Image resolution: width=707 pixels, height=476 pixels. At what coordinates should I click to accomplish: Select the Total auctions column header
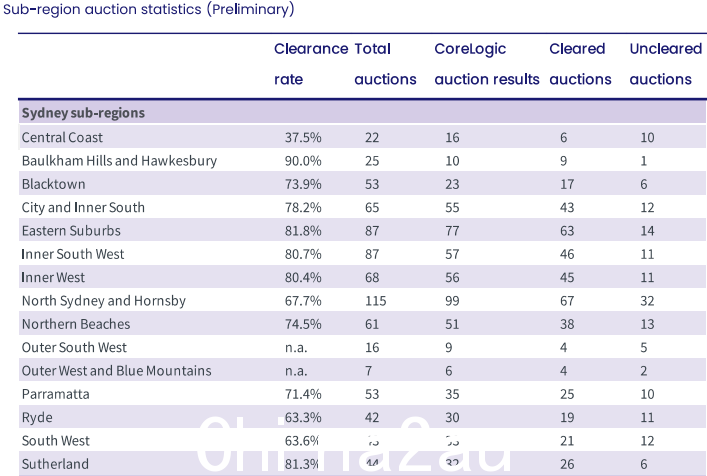coord(385,64)
